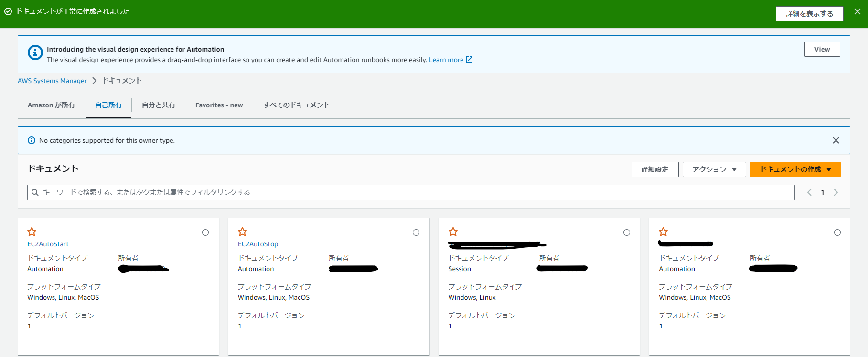Viewport: 868px width, 357px height.
Task: Switch to the 自分と共有 tab
Action: click(x=159, y=105)
